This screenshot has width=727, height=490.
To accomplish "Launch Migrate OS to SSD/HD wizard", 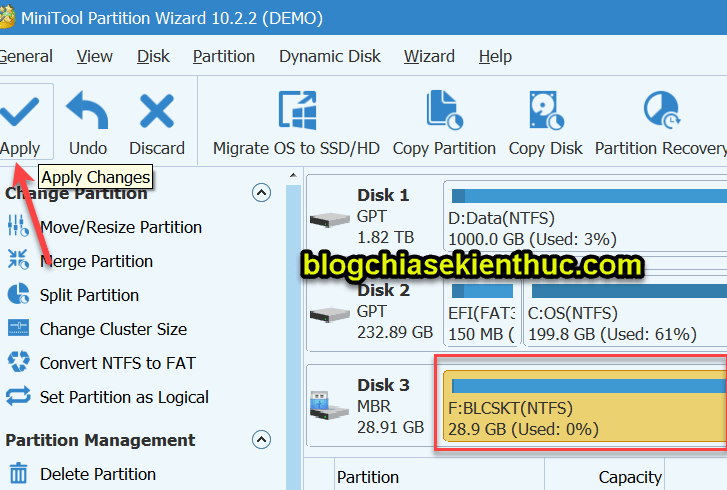I will click(x=296, y=124).
